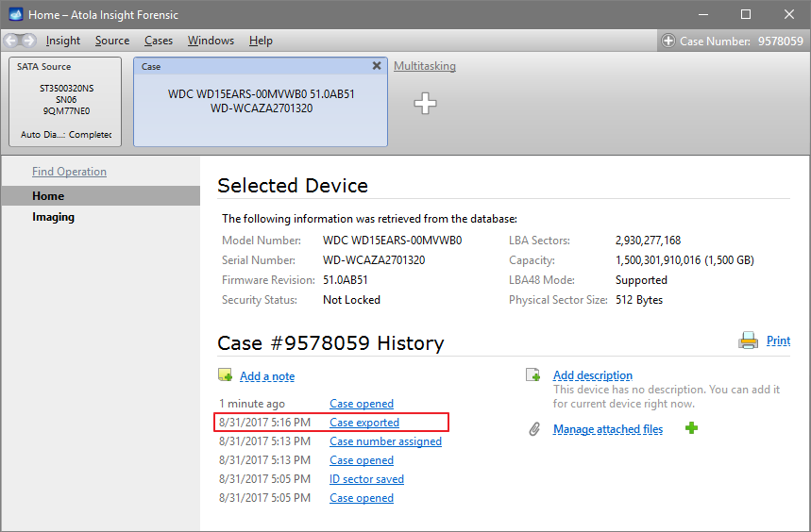Click LBA Sectors value 2,930,277,168
The image size is (811, 532).
point(648,241)
